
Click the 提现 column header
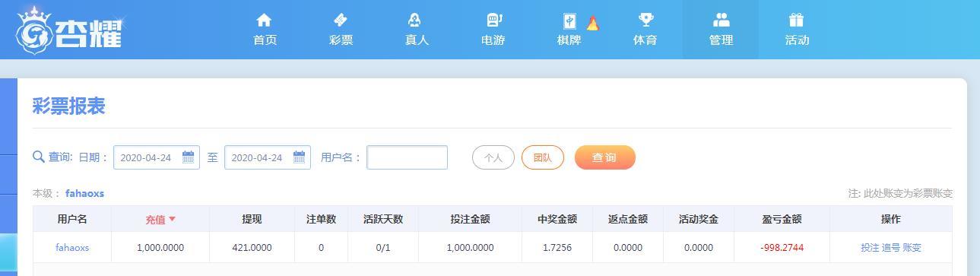[252, 219]
